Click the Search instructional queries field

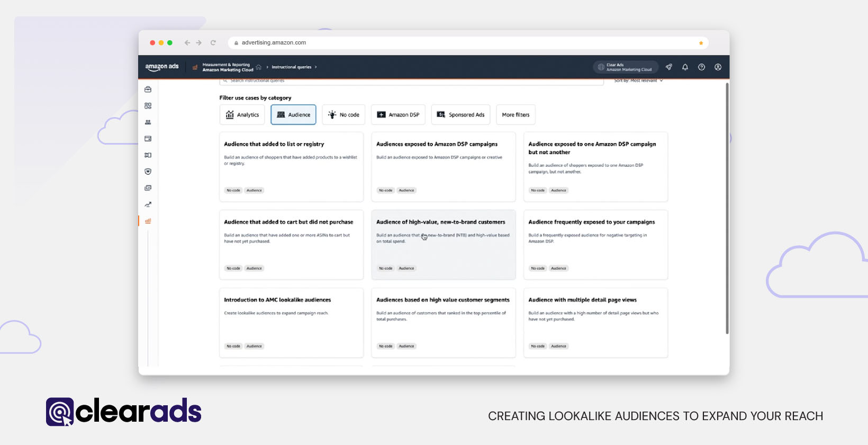click(x=412, y=81)
